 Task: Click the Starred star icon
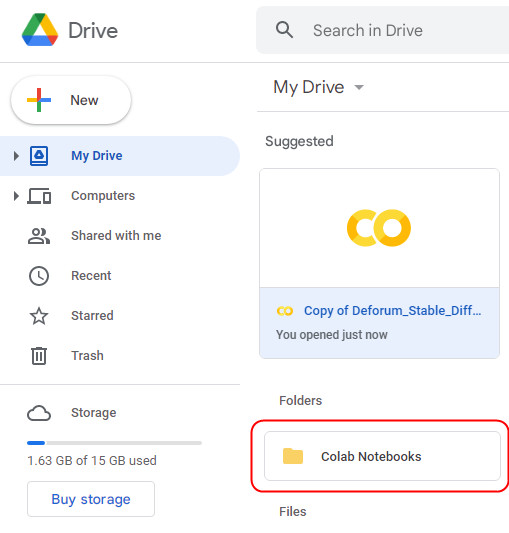tap(39, 316)
